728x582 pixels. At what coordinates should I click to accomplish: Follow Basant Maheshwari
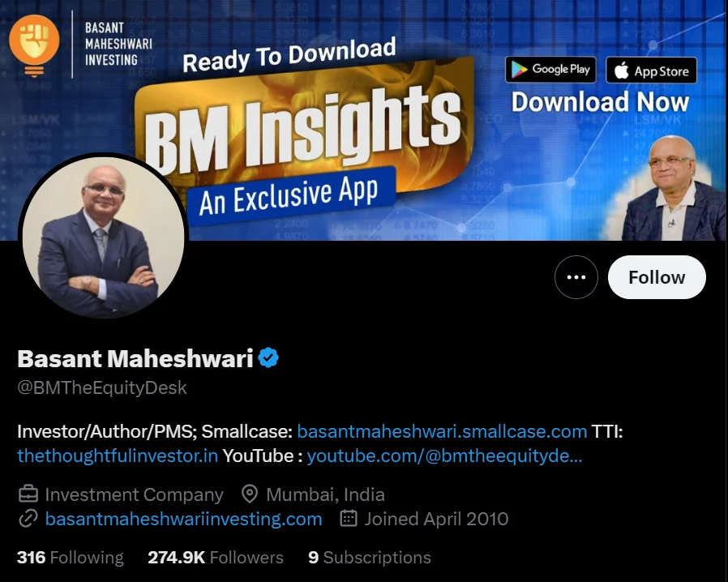tap(657, 277)
